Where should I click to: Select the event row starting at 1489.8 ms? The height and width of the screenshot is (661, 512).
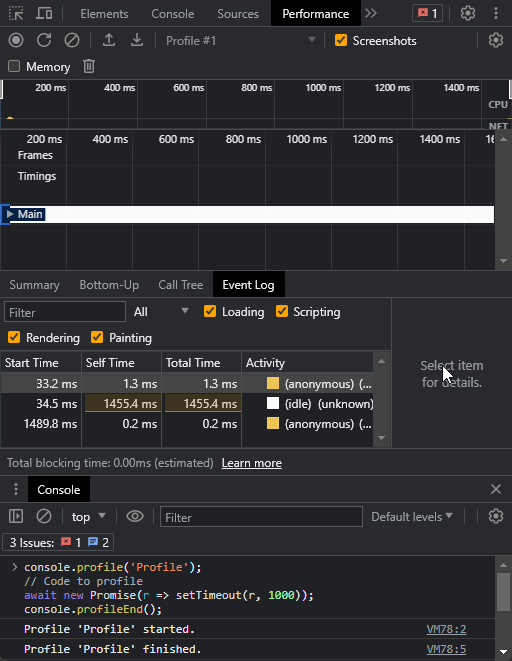click(187, 424)
